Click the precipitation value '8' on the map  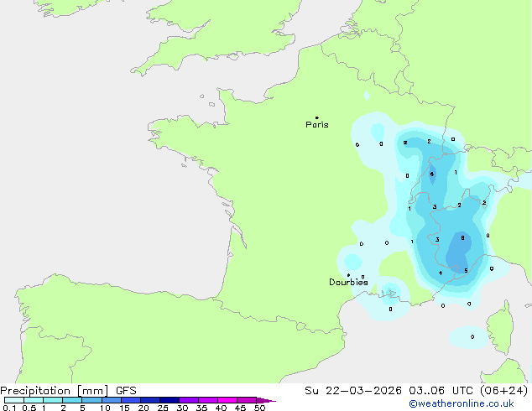462,238
